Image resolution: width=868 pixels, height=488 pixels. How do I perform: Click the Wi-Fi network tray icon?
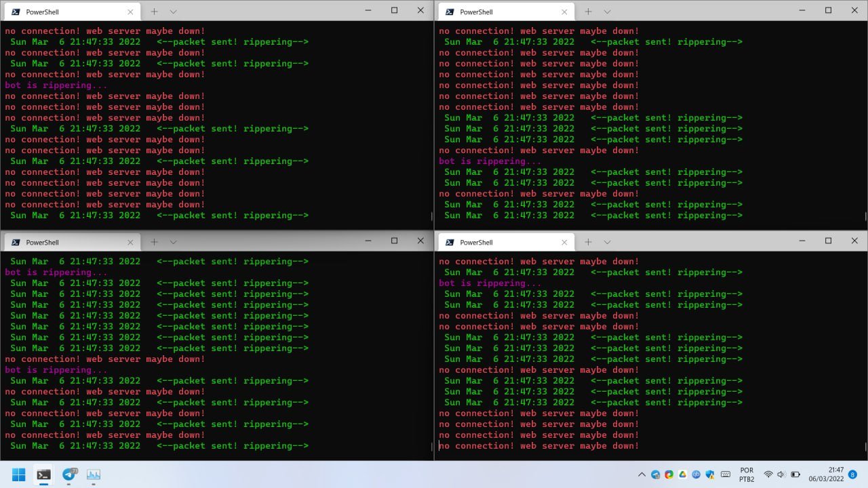[768, 474]
